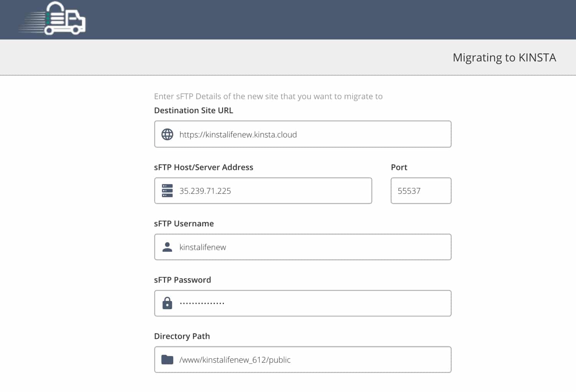The height and width of the screenshot is (392, 576).
Task: Select the path /www/kinstalifenew_612/public text
Action: point(235,360)
